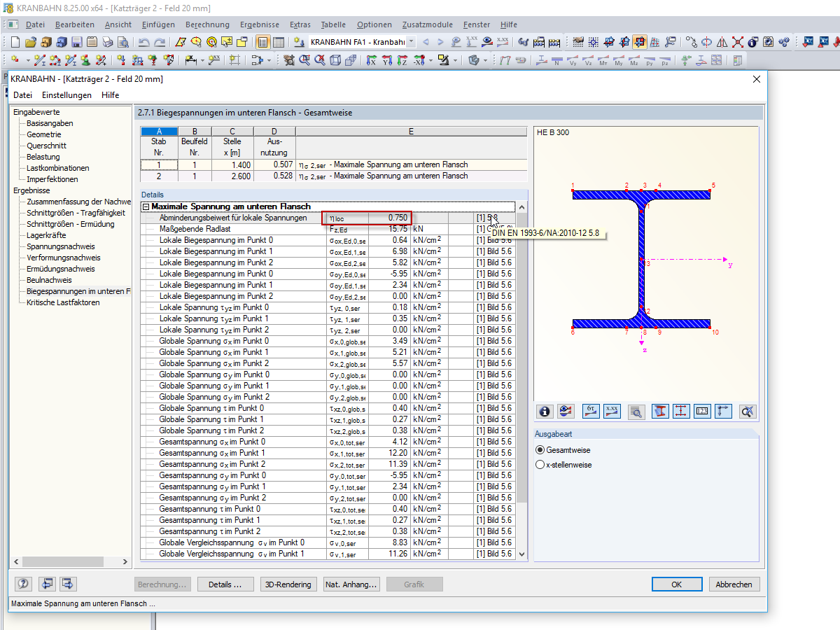Viewport: 840px width, 630px height.
Task: Select Beulnachweis in the navigator tree
Action: 49,280
